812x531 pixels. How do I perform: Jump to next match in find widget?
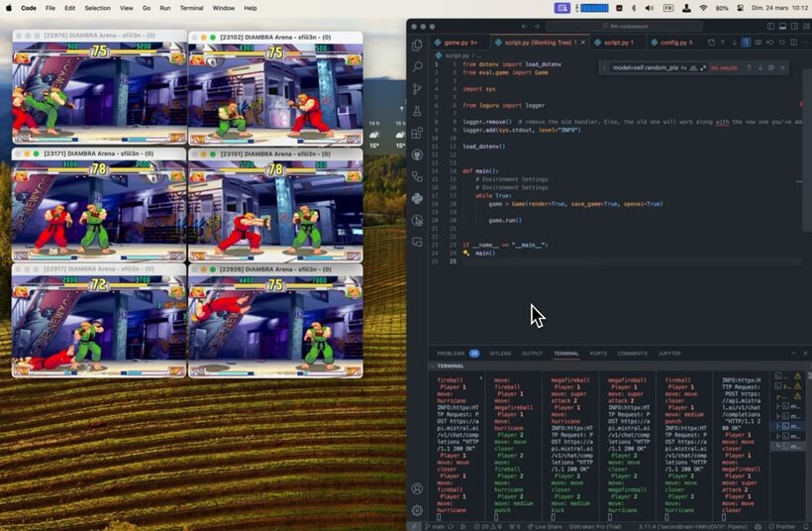point(761,67)
